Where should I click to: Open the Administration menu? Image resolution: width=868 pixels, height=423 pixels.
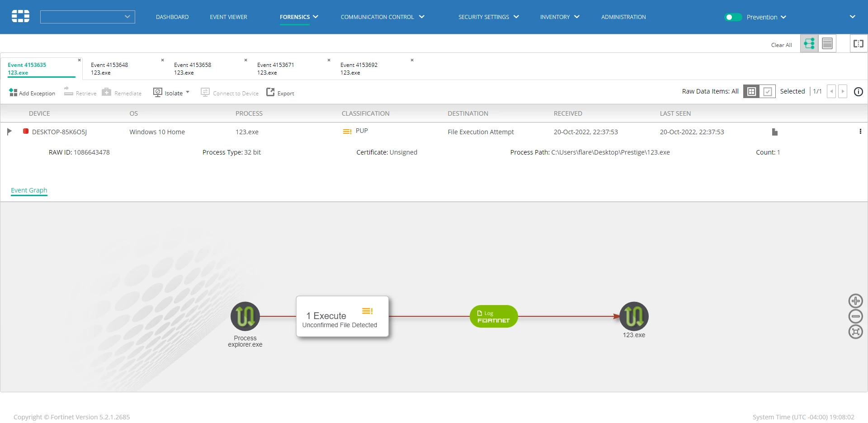point(623,17)
